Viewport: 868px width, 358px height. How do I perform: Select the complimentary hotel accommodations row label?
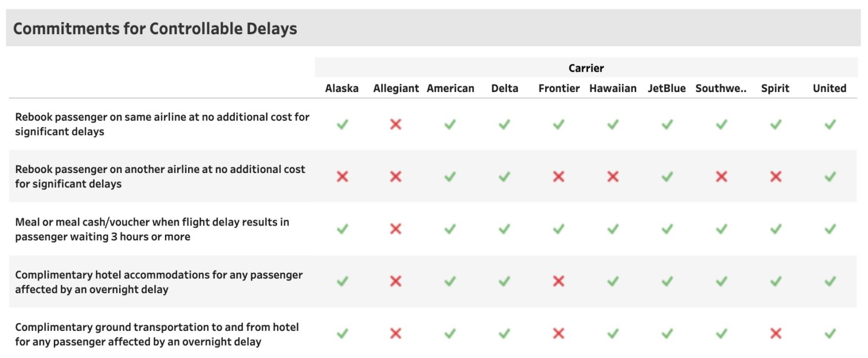tap(159, 282)
